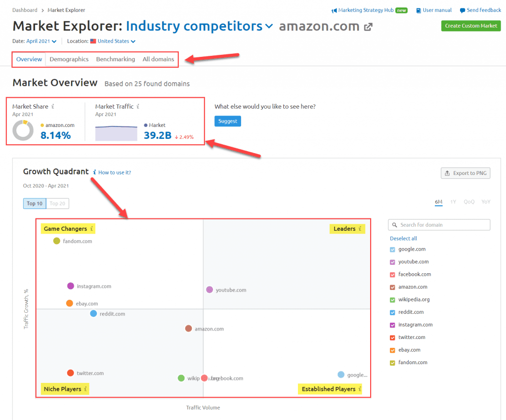Viewport: 506px width, 420px height.
Task: Open the Benchmarking tab
Action: click(x=115, y=59)
